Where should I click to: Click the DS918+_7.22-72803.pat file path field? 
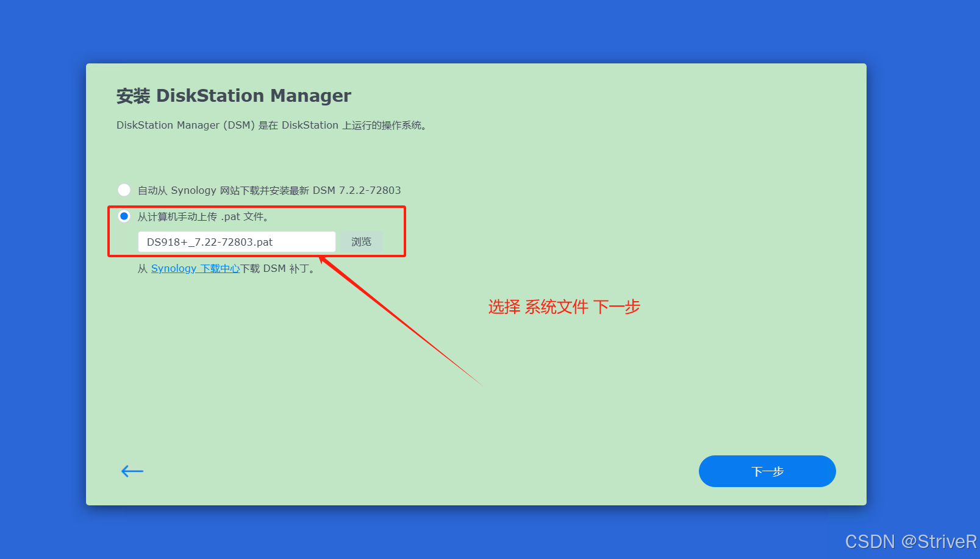(237, 242)
